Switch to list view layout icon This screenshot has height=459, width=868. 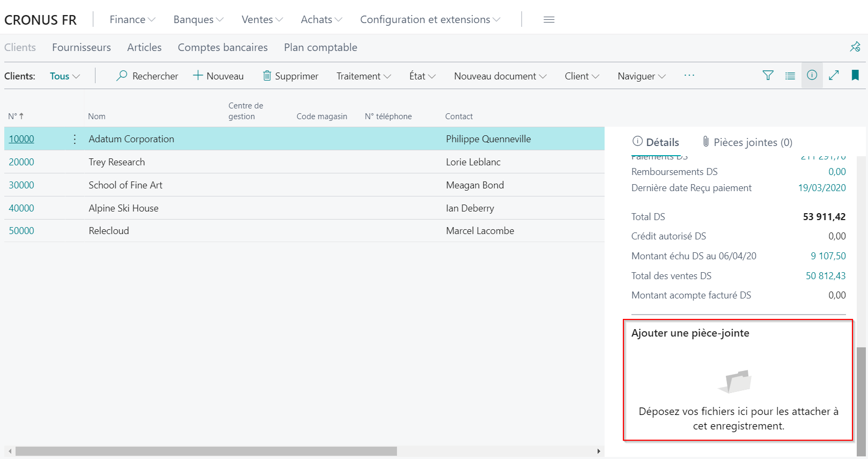click(x=790, y=76)
